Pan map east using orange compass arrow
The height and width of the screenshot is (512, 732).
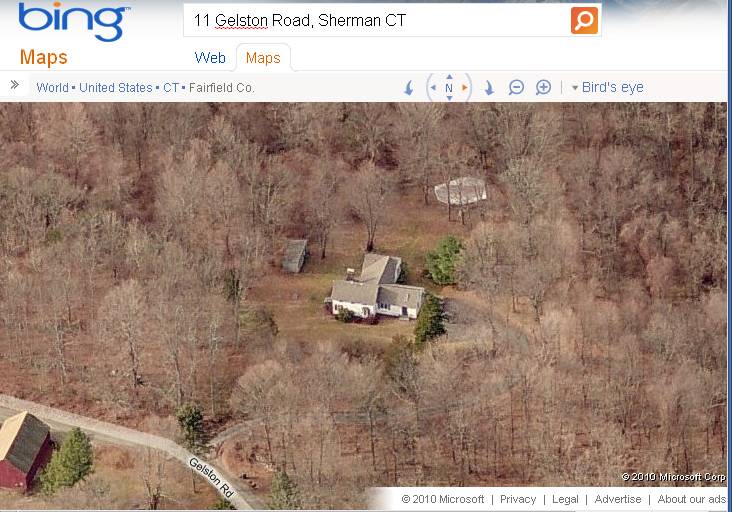(465, 87)
